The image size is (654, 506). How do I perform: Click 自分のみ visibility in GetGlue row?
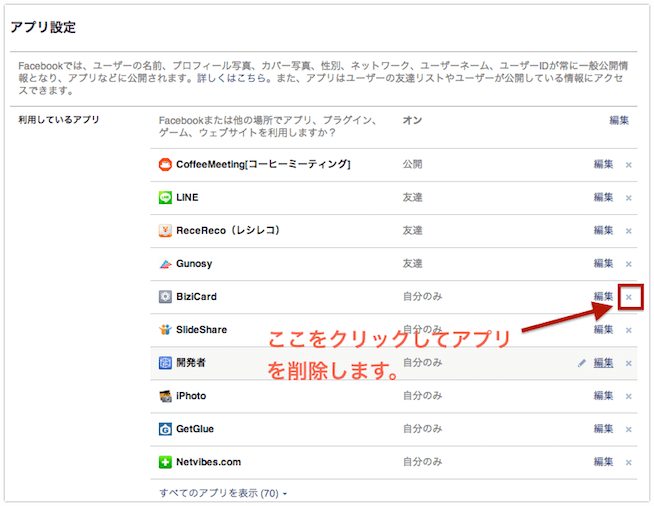pyautogui.click(x=423, y=428)
